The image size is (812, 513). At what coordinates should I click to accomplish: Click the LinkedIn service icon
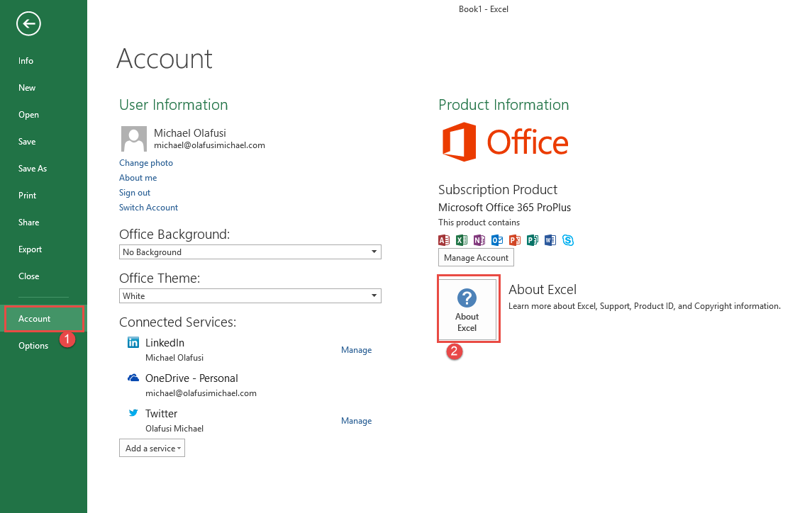[x=133, y=342]
